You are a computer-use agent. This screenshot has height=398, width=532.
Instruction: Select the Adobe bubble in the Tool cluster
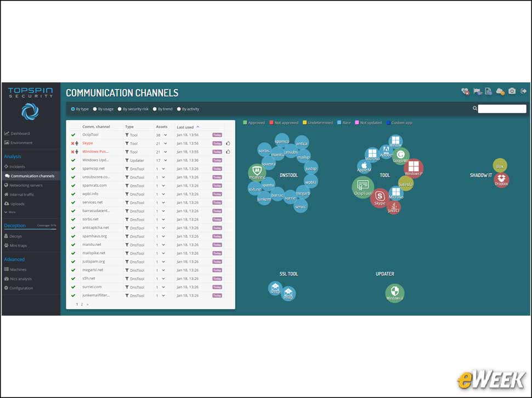pyautogui.click(x=386, y=152)
